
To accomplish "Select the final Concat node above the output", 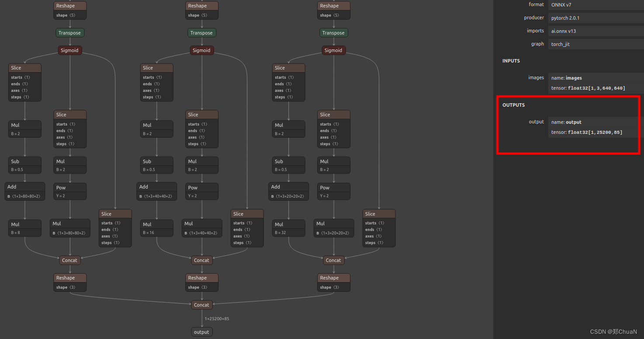I will tap(201, 305).
